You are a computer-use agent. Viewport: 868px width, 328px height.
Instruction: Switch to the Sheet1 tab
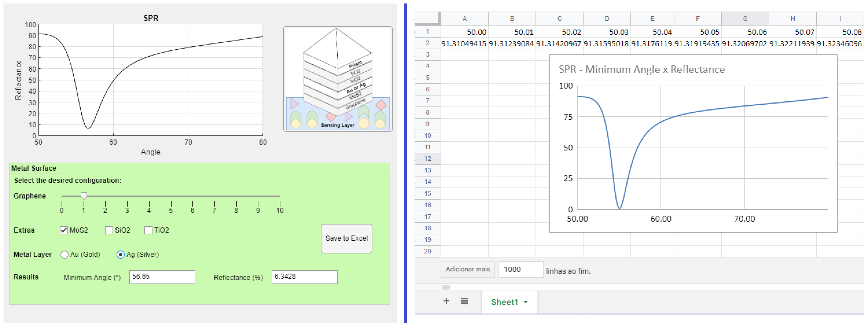click(x=504, y=302)
